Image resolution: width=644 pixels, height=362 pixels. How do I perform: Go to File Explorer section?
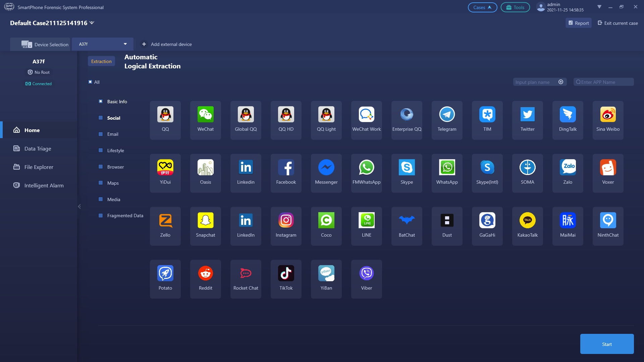tap(39, 167)
